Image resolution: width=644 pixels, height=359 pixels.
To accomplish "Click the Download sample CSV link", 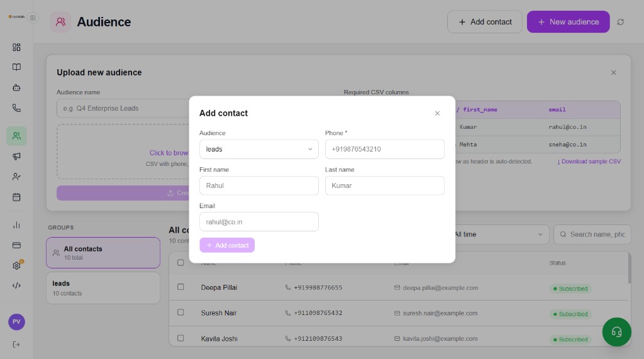I will 589,162.
